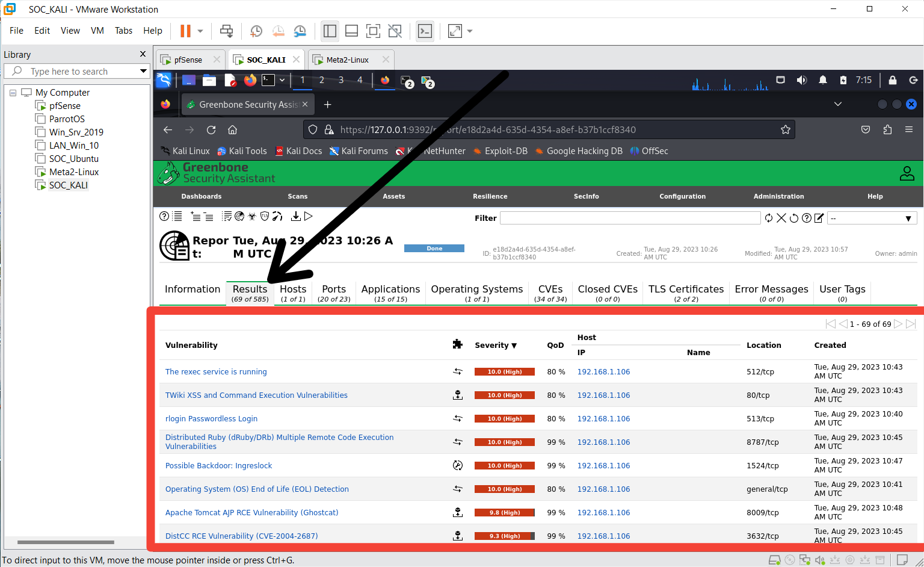This screenshot has height=567, width=924.
Task: Open Kali Tools bookmark
Action: pos(242,151)
